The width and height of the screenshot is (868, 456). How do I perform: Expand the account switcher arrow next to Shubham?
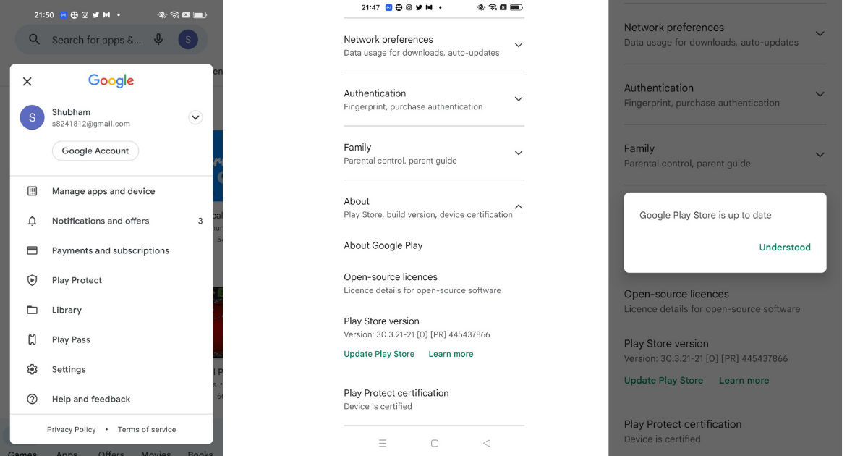[x=195, y=117]
